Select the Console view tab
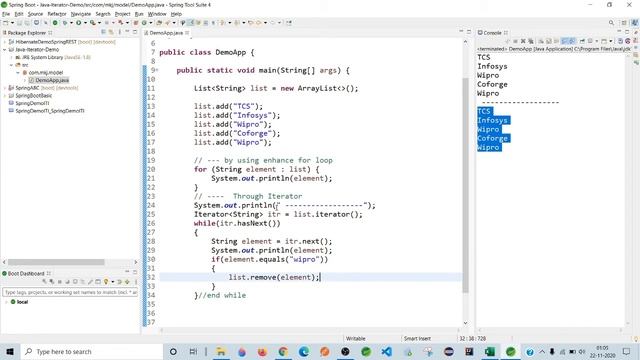This screenshot has width=640, height=360. point(492,33)
